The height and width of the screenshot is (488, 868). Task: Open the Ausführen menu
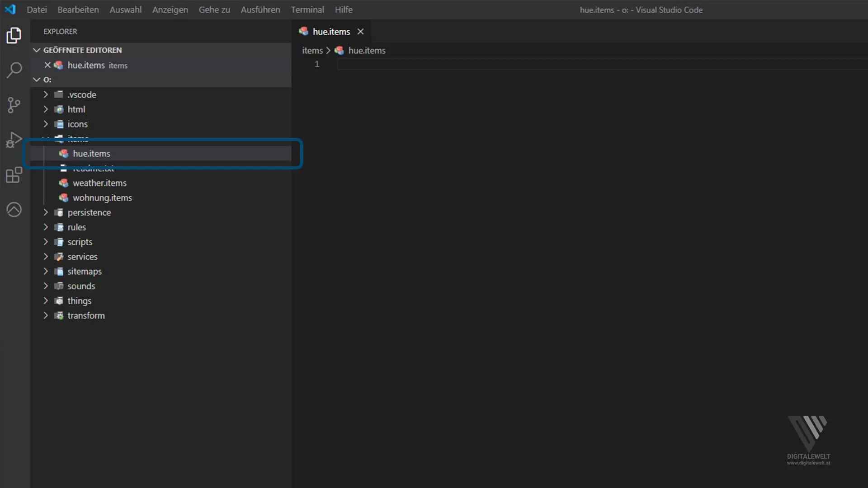click(x=260, y=9)
